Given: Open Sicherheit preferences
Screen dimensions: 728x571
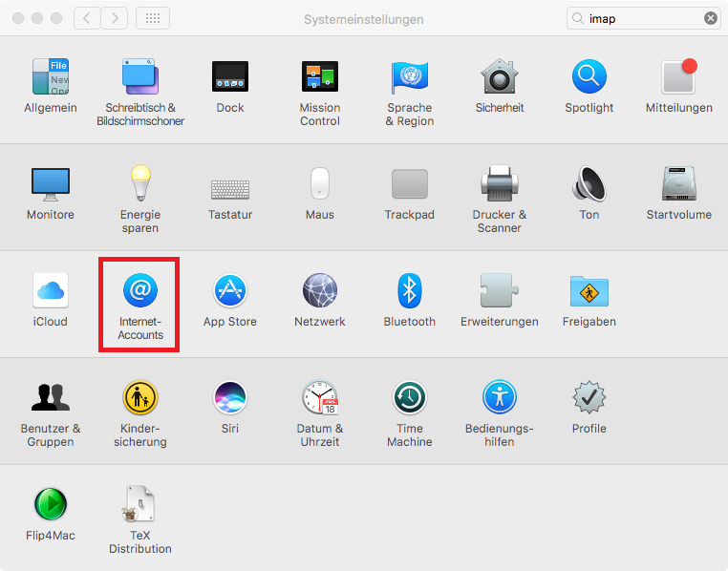Looking at the screenshot, I should coord(500,76).
